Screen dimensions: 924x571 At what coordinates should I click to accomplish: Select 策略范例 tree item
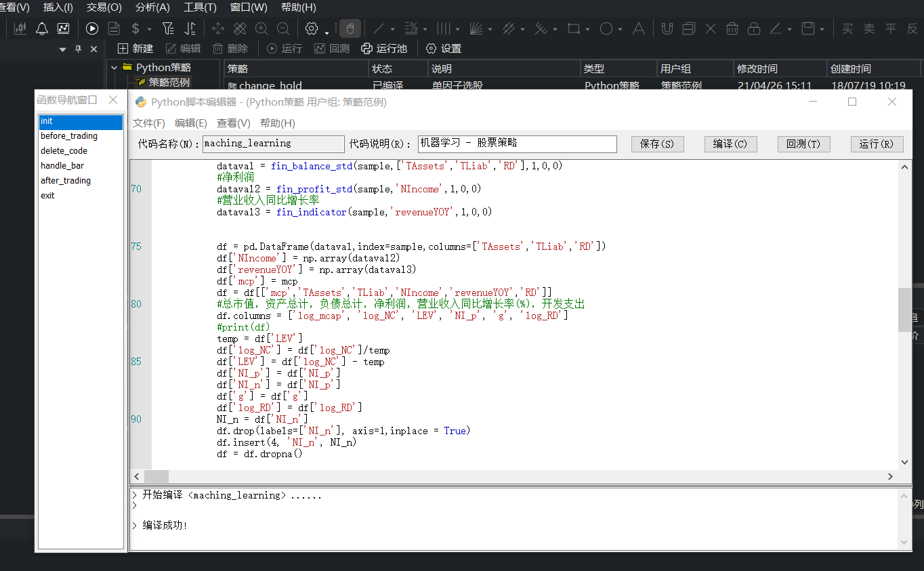[x=169, y=82]
